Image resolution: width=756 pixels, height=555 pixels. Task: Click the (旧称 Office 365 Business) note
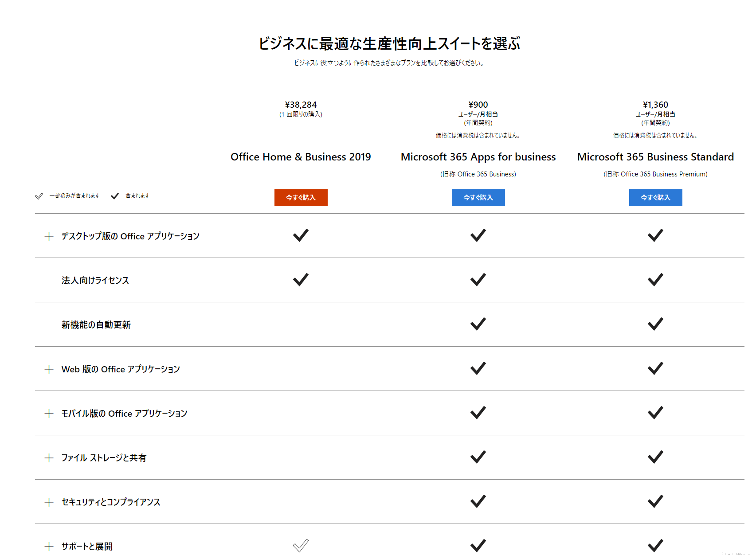tap(478, 174)
